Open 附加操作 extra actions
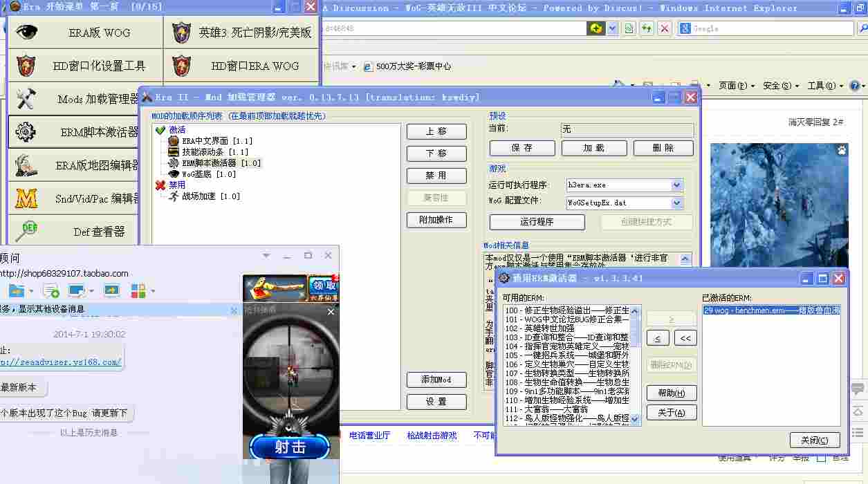This screenshot has width=868, height=484. click(436, 220)
